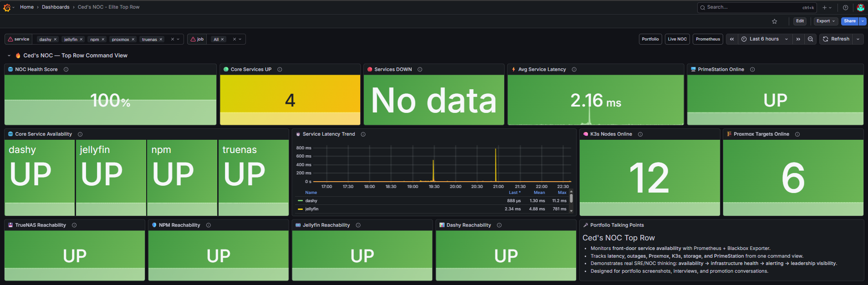Show info for TrueNAS Reachability panel
Image resolution: width=868 pixels, height=285 pixels.
pyautogui.click(x=74, y=225)
